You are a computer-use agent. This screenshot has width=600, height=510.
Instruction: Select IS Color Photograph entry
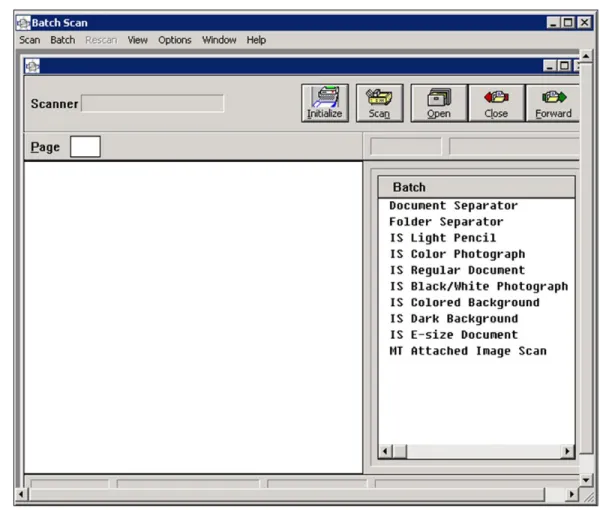[457, 254]
